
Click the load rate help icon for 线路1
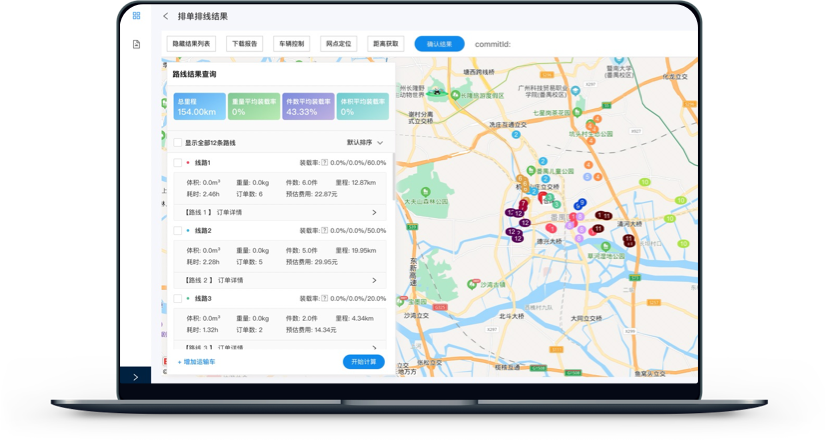point(325,162)
